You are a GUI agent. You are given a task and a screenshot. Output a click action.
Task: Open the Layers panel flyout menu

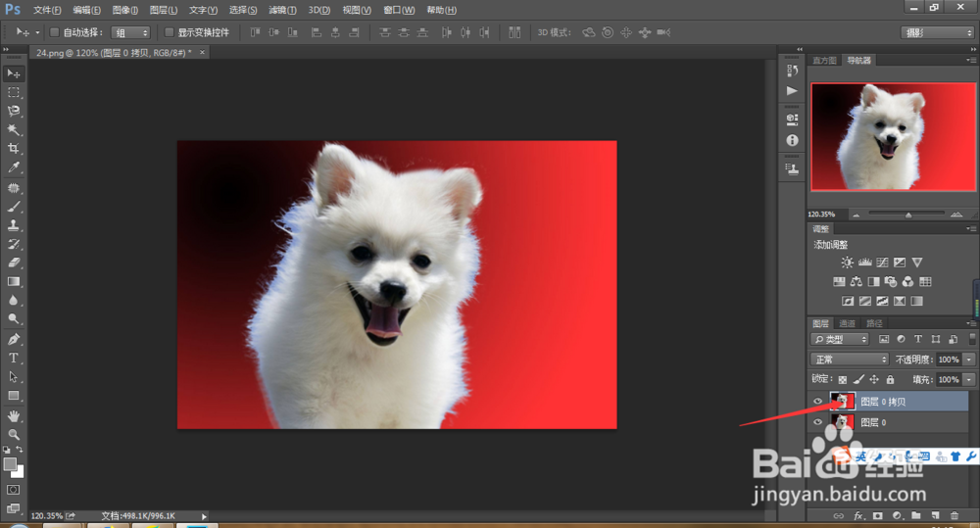970,323
